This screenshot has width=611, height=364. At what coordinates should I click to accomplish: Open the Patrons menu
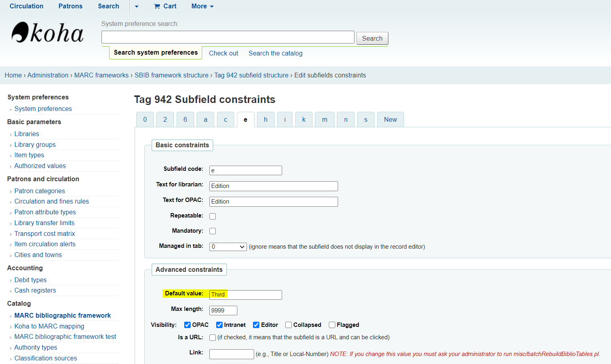click(70, 6)
